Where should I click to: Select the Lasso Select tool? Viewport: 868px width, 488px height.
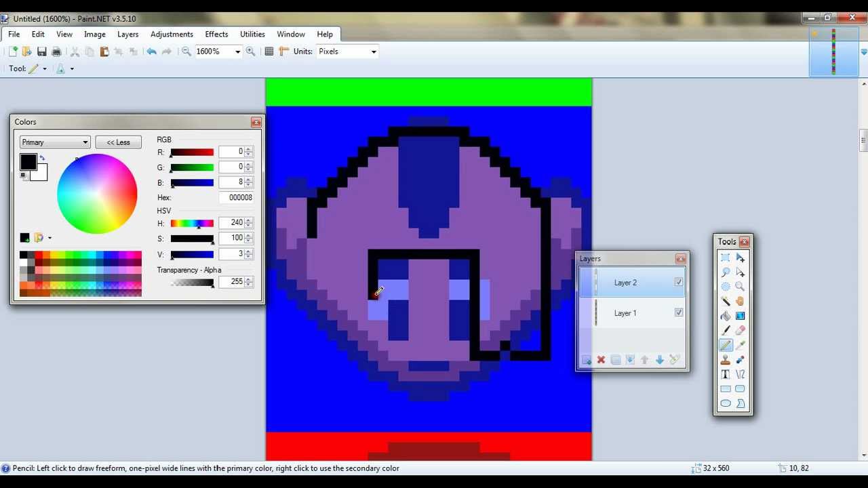(726, 272)
